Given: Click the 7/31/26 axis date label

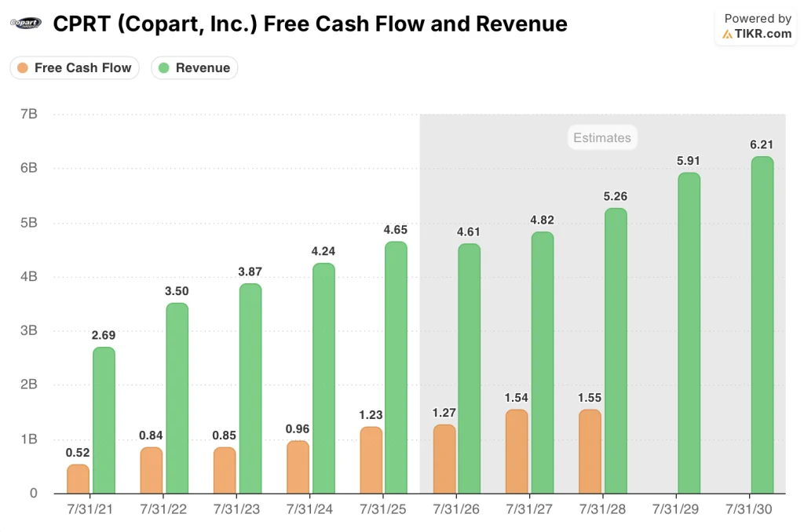Looking at the screenshot, I should [456, 509].
